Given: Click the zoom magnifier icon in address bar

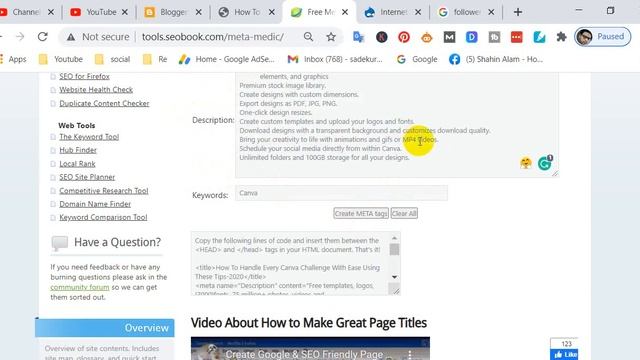Looking at the screenshot, I should [x=309, y=37].
